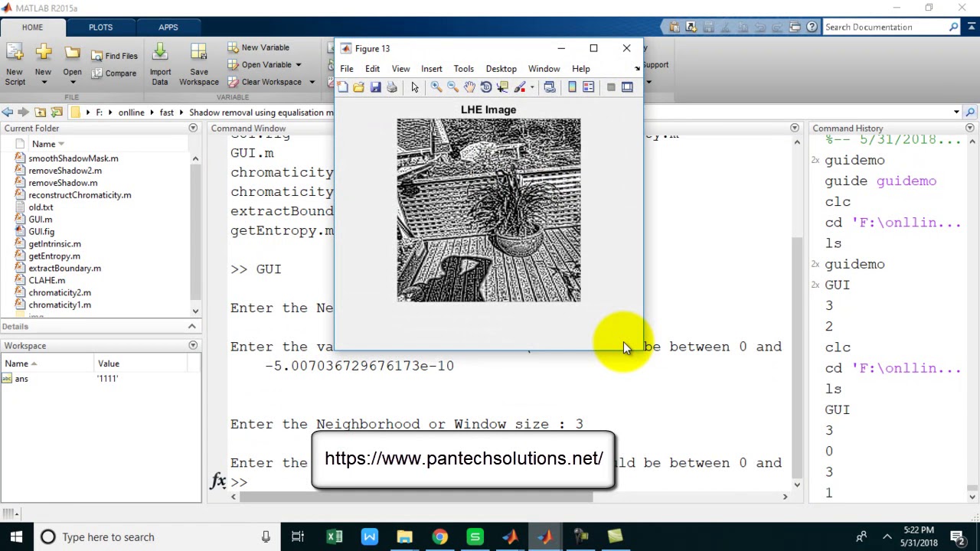Click the 'onlline' segment in the folder path
980x551 pixels.
pos(131,112)
